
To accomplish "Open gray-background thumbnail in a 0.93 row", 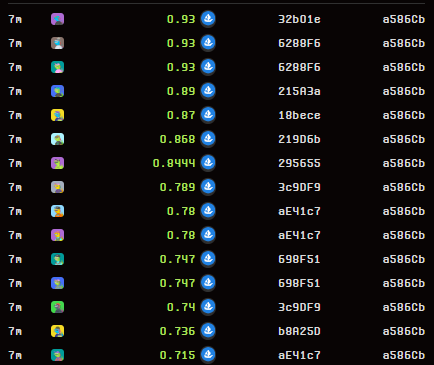I will tap(57, 43).
